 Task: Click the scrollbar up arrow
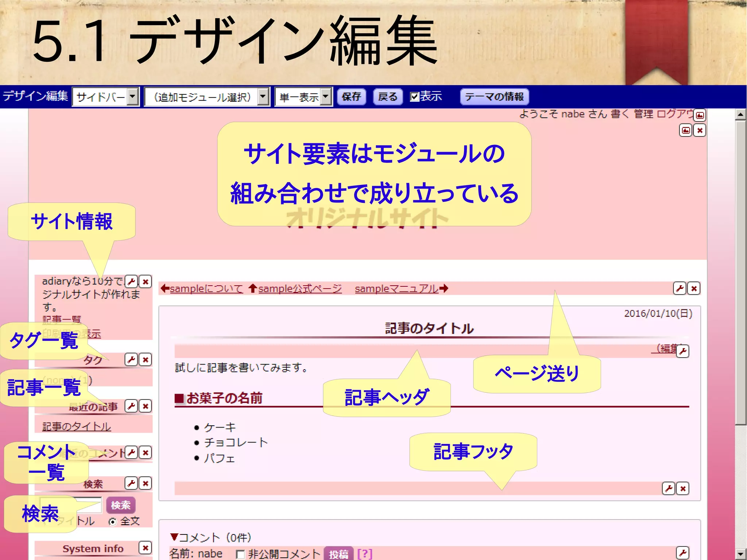[x=740, y=115]
